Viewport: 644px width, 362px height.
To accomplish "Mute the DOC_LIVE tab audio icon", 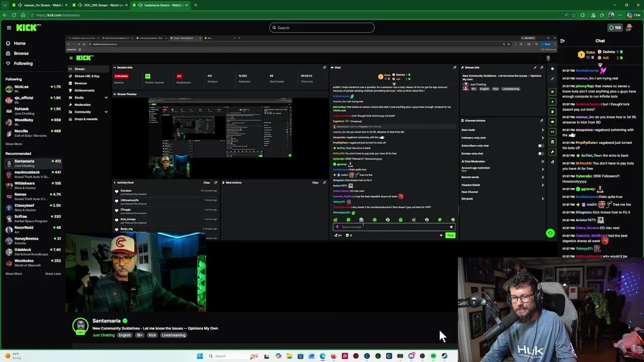I will (79, 5).
